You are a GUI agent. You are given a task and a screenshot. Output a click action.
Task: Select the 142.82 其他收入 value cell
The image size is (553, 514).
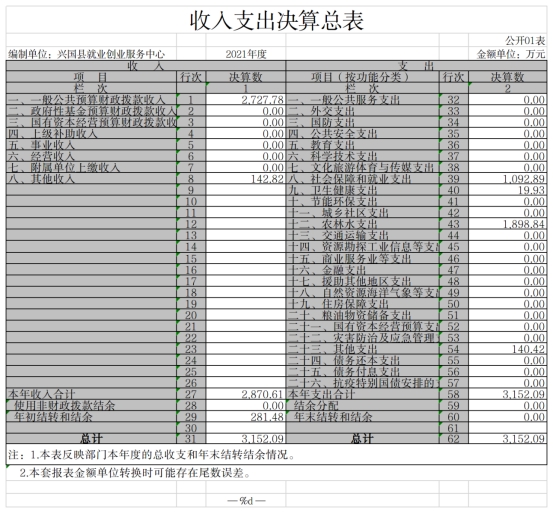pyautogui.click(x=245, y=179)
